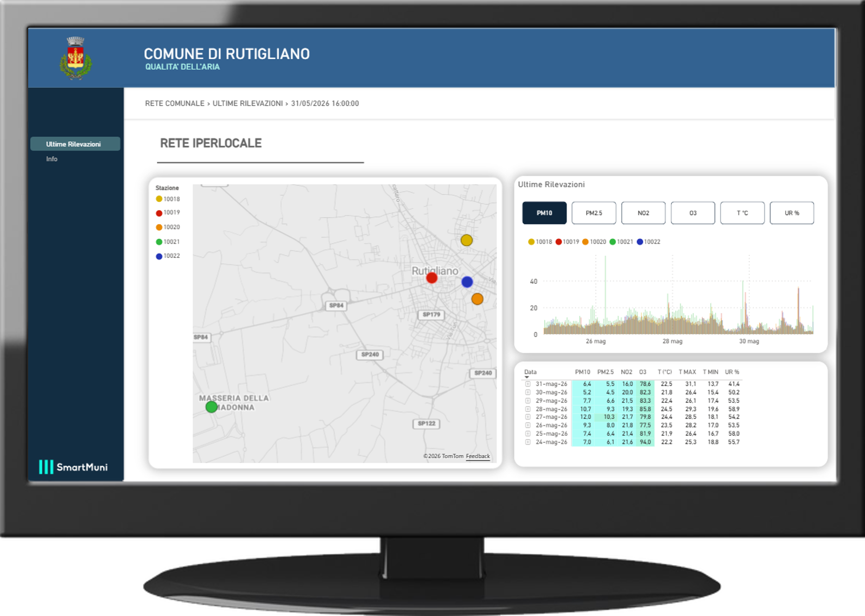Click the Rutigliano municipal coat of arms
Image resolution: width=865 pixels, height=616 pixels.
pos(75,58)
